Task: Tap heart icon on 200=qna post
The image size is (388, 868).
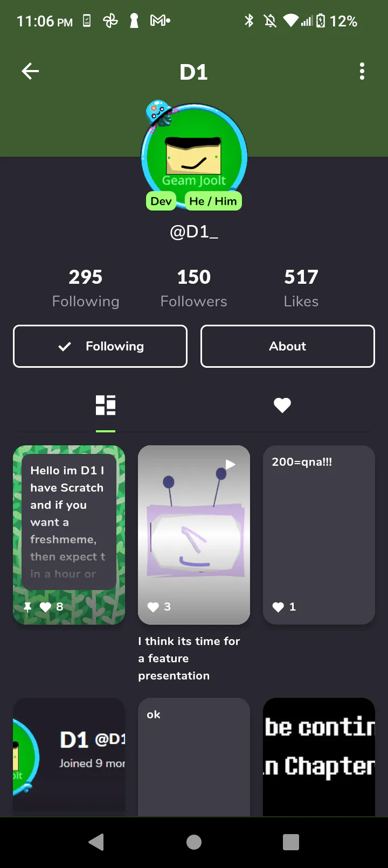Action: (278, 607)
